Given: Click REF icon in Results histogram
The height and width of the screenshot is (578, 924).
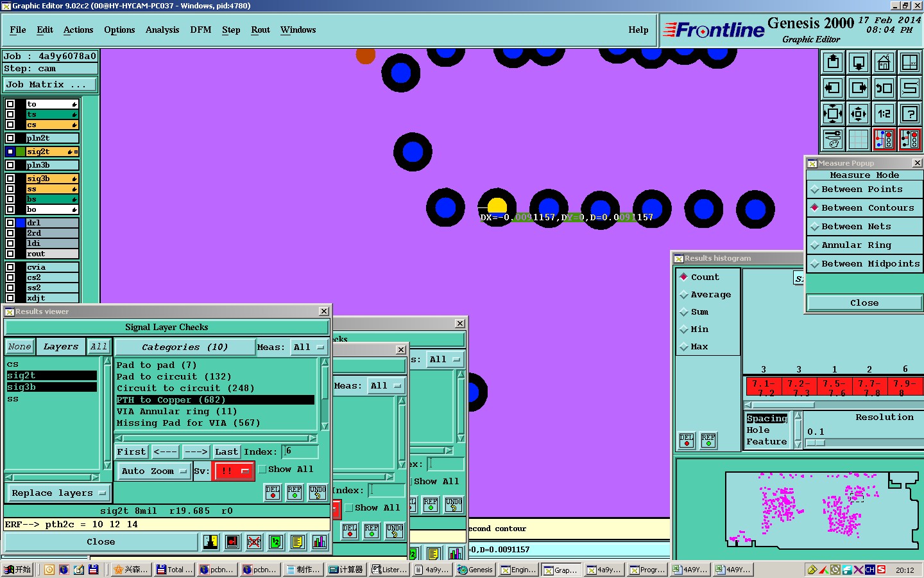Looking at the screenshot, I should (x=708, y=440).
